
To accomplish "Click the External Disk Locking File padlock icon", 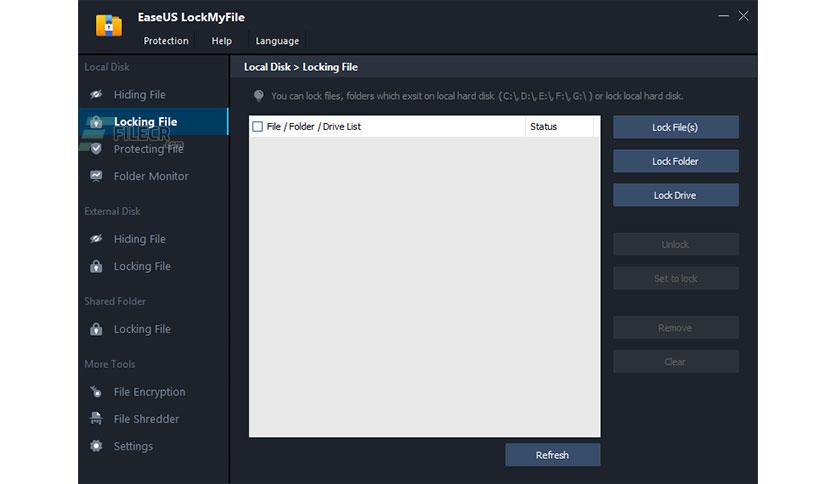I will [96, 266].
